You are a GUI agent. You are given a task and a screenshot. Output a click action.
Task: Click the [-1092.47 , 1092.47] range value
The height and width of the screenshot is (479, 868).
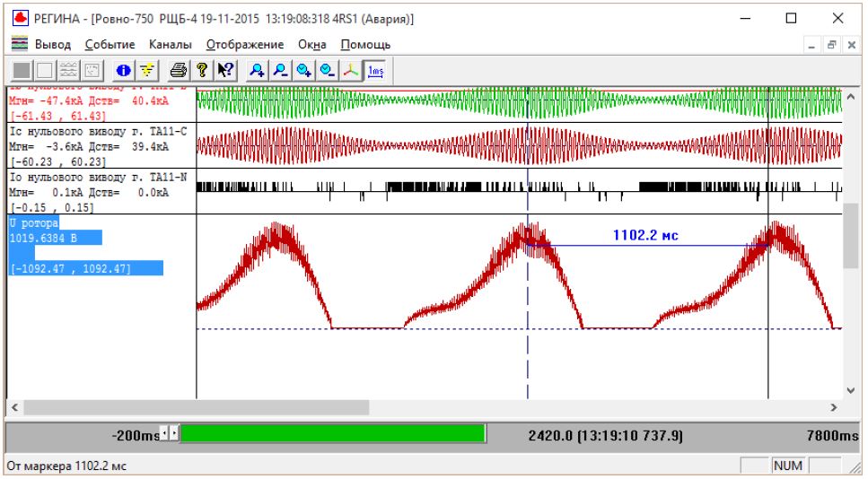70,269
